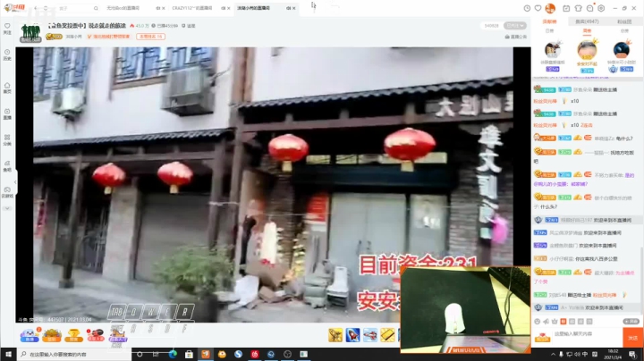Click the orange Send chat button
Screen dimensions: 644x361
tap(633, 338)
